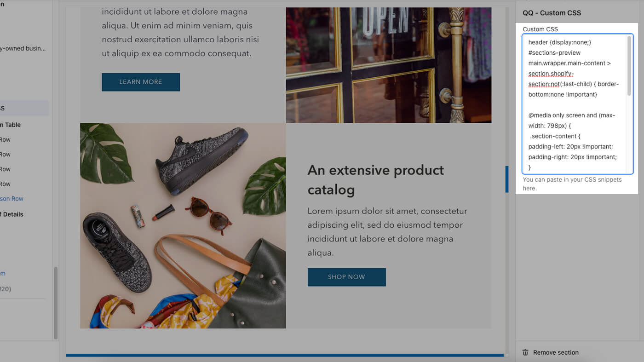Click the trash icon beside Remove section
644x362 pixels.
point(525,352)
